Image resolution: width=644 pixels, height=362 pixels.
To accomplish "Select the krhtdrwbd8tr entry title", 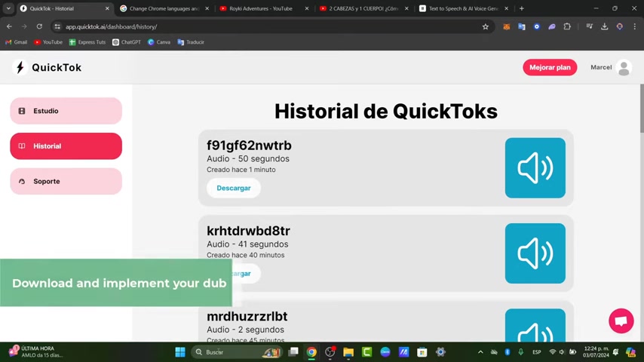I will coord(248,231).
